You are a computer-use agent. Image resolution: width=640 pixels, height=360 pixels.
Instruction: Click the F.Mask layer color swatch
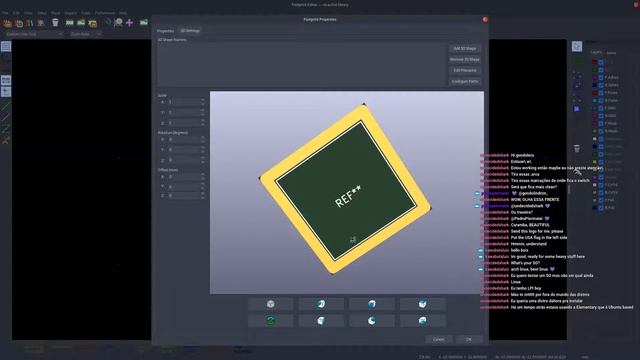tap(595, 124)
